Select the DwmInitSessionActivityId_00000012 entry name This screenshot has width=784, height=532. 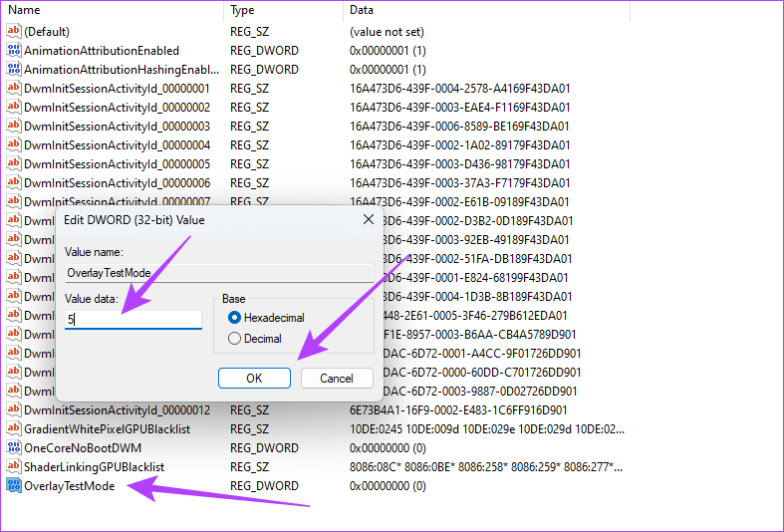(117, 409)
